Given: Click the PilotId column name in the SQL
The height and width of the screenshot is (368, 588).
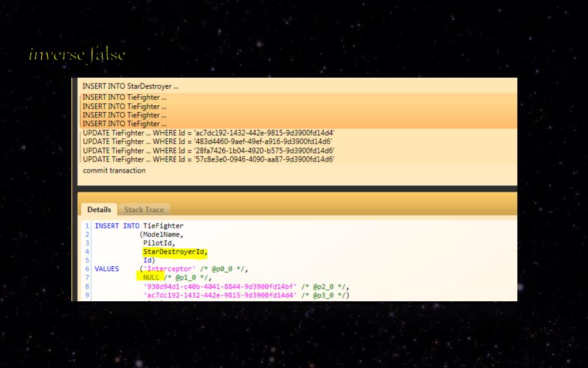Looking at the screenshot, I should click(x=159, y=243).
